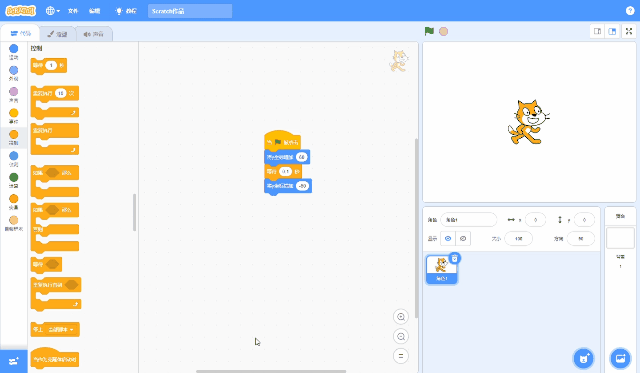640x373 pixels.
Task: Zoom out the code workspace
Action: pyautogui.click(x=401, y=336)
